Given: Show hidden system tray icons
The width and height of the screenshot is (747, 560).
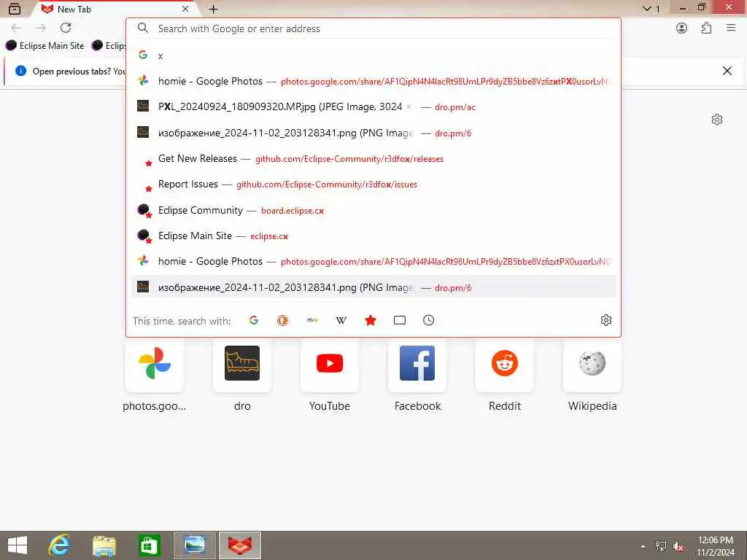Looking at the screenshot, I should click(643, 546).
